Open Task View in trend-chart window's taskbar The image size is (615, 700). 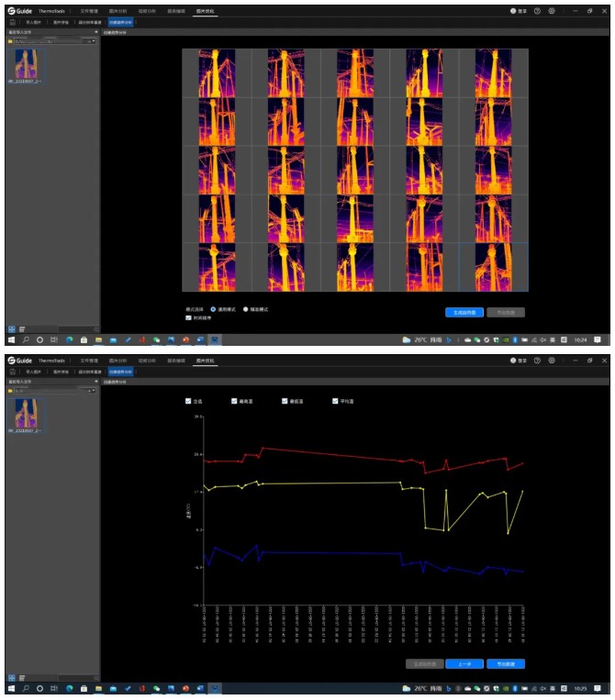[54, 689]
